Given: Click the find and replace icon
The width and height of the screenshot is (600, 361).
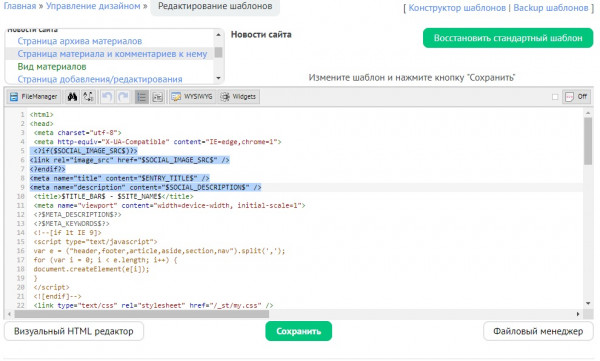Looking at the screenshot, I should point(88,97).
